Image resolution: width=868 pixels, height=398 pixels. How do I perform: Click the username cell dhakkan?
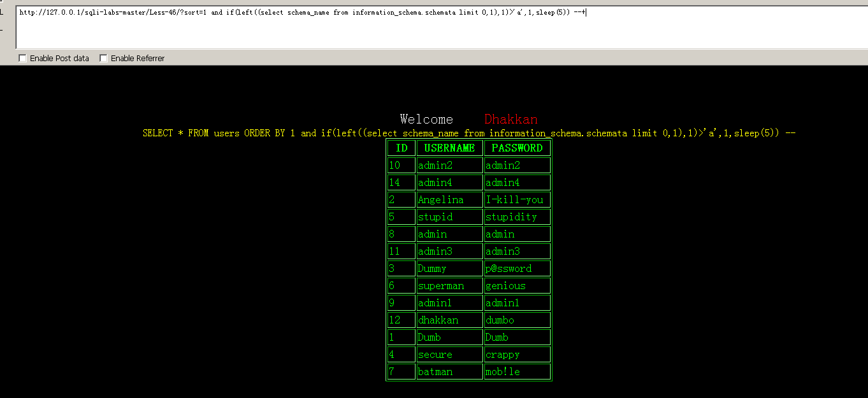point(450,320)
